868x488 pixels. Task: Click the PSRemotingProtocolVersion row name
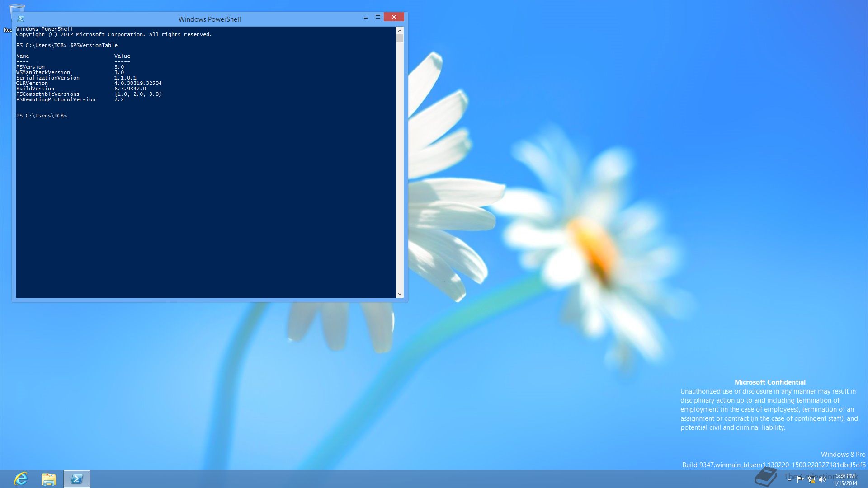pos(56,99)
